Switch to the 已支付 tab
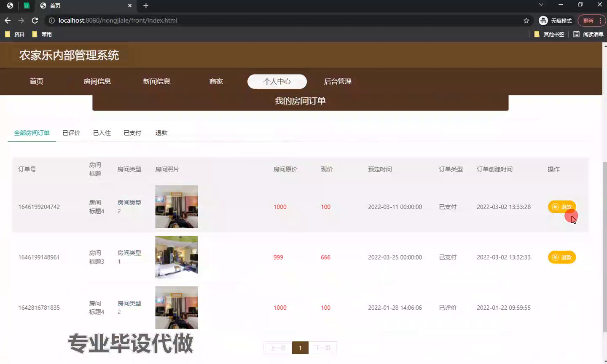This screenshot has width=607, height=364. pos(132,133)
